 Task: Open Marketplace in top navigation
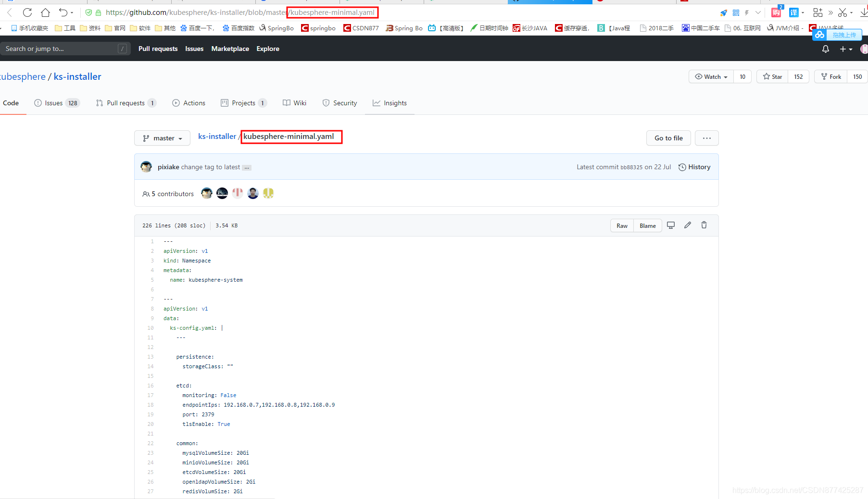(x=230, y=49)
